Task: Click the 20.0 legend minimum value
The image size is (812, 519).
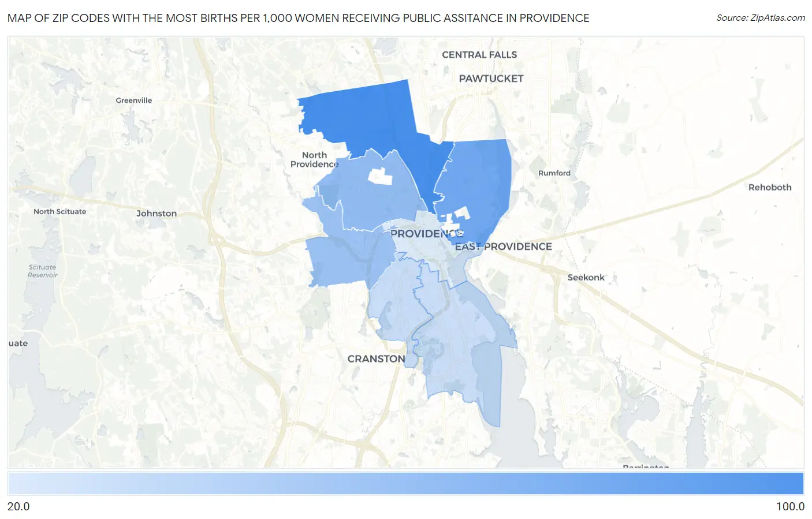Action: point(18,506)
